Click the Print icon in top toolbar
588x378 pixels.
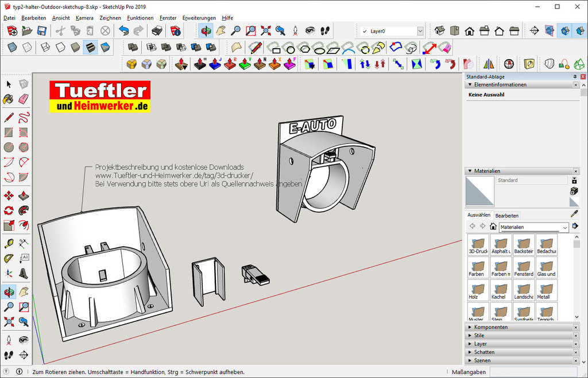coord(157,31)
